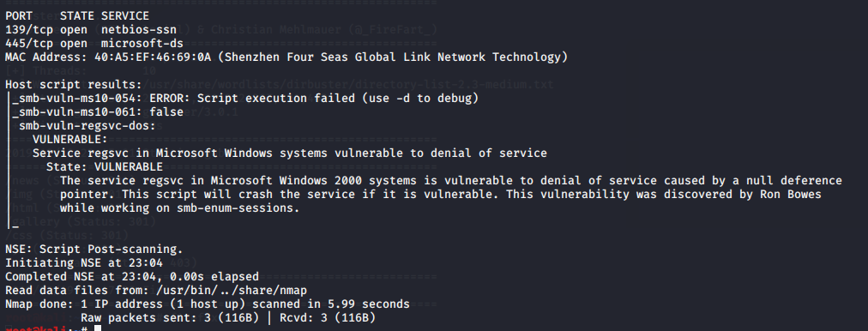Click the NSE: Script Post-scanning line
This screenshot has height=331, width=868.
[94, 249]
